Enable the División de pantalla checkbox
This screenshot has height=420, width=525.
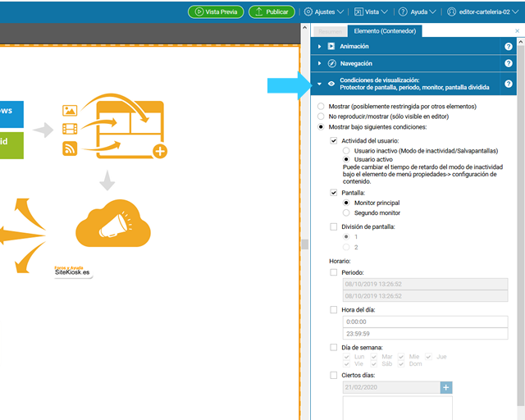(x=333, y=226)
